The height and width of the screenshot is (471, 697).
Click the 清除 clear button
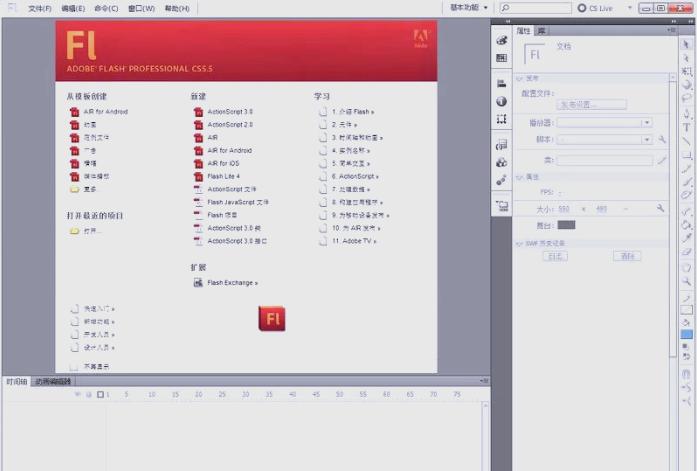click(627, 256)
